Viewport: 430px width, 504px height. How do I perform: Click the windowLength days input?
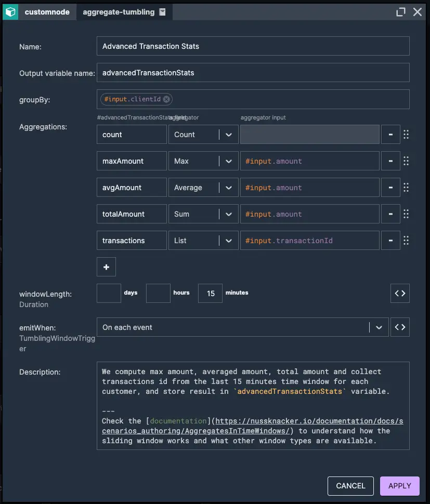pyautogui.click(x=109, y=293)
